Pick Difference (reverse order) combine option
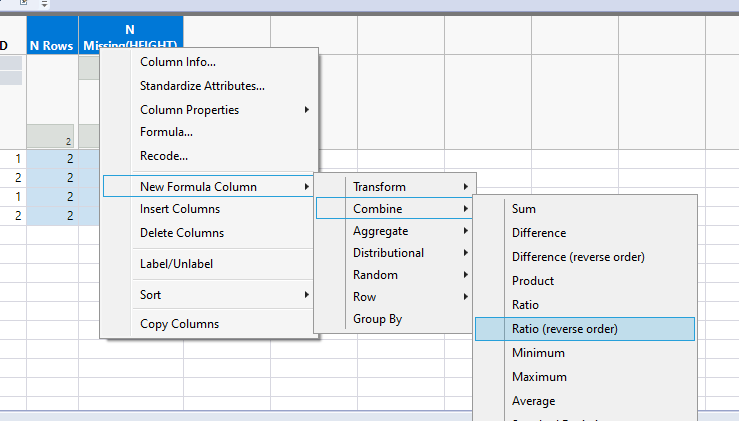Screen dimensions: 739x421 click(578, 257)
